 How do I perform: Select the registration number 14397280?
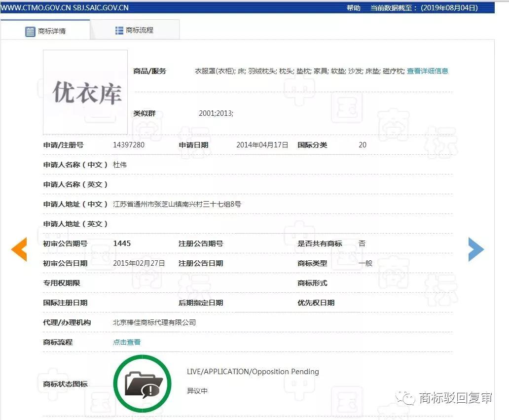pyautogui.click(x=129, y=145)
